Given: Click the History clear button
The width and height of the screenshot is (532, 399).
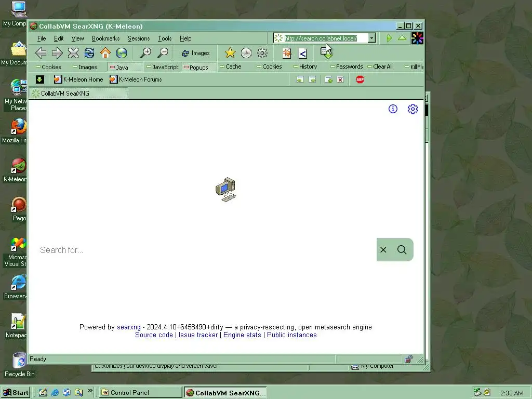Looking at the screenshot, I should click(x=305, y=66).
